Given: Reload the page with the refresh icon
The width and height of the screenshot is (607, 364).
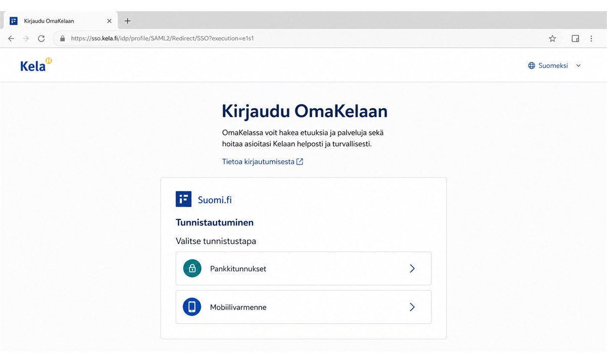Looking at the screenshot, I should tap(41, 38).
